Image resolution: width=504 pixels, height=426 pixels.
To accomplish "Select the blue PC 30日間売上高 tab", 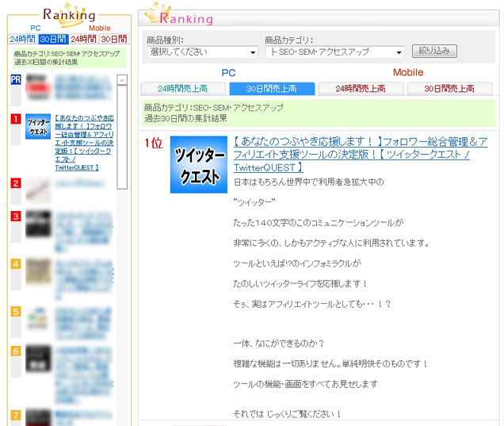I will (272, 89).
